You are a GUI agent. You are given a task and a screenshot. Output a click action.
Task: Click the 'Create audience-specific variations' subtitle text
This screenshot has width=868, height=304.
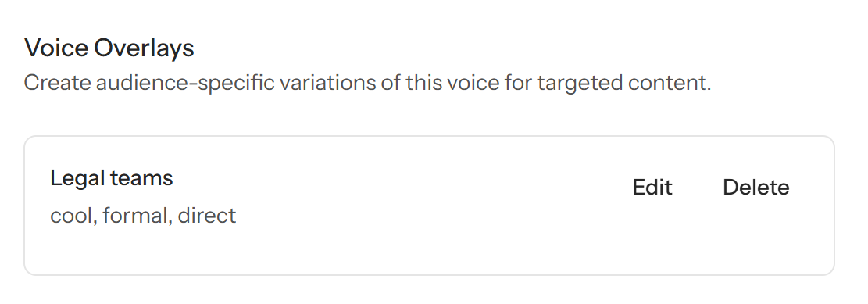pyautogui.click(x=367, y=83)
